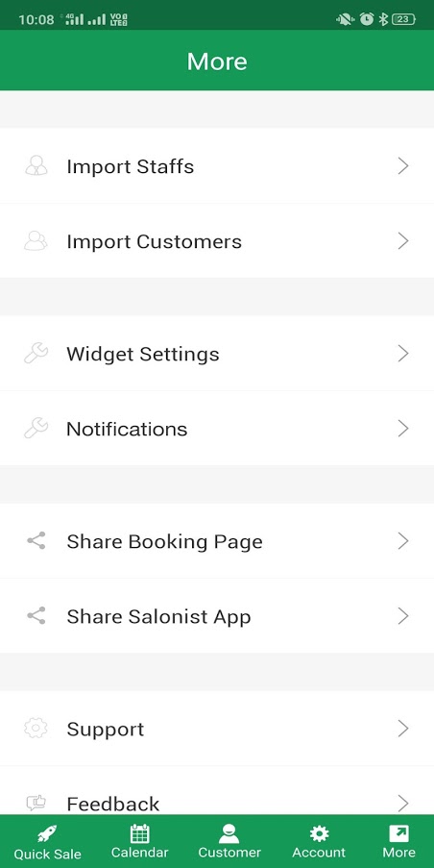Tap the Import Customers people icon
Screen dimensions: 434x868
[36, 241]
